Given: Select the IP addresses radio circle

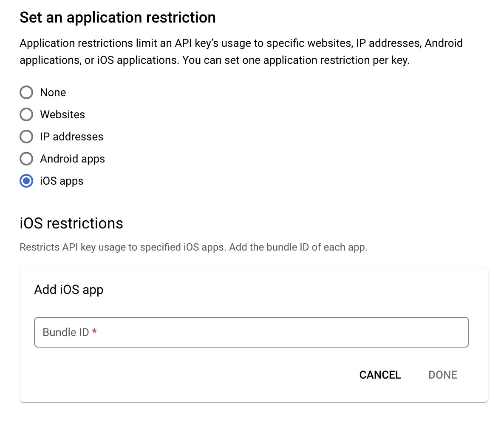Looking at the screenshot, I should click(x=26, y=137).
